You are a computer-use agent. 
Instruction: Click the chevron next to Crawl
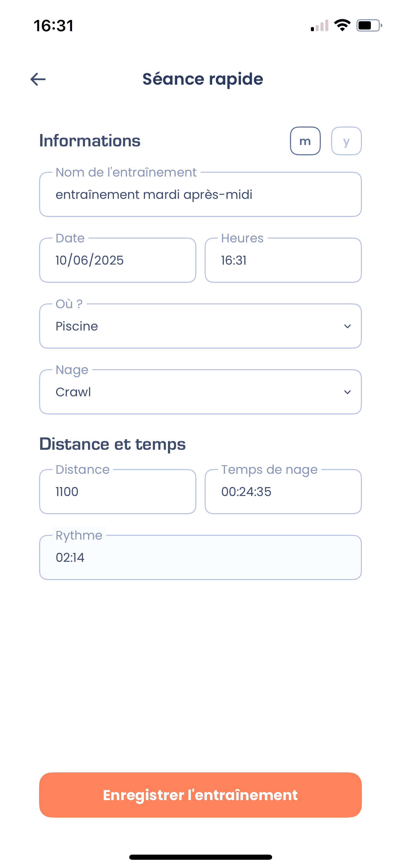click(x=347, y=392)
